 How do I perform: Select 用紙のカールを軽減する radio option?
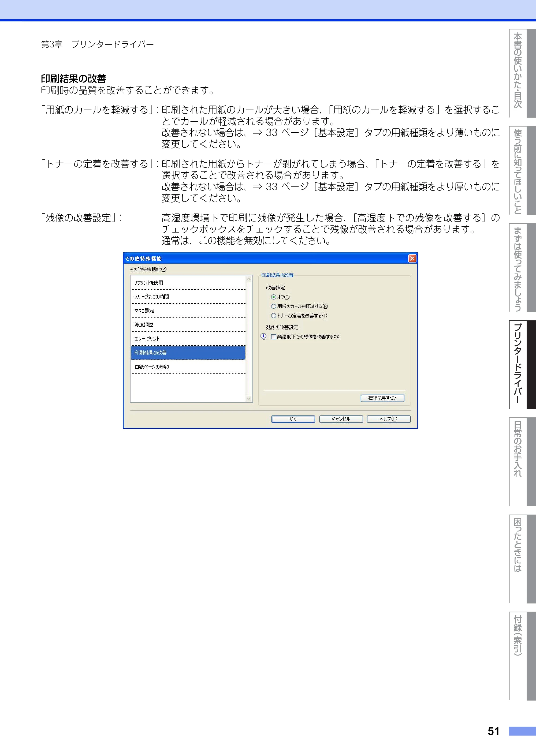273,306
